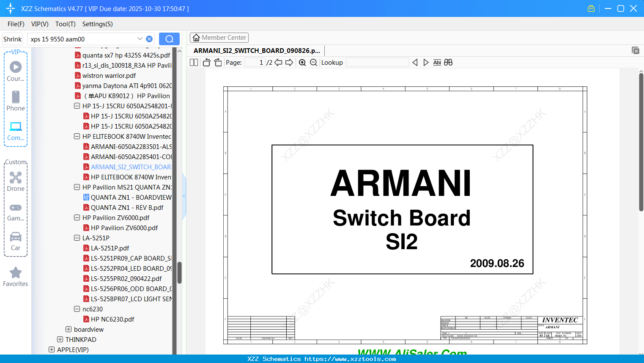Open the Drone category
The height and width of the screenshot is (363, 644).
coord(16,181)
